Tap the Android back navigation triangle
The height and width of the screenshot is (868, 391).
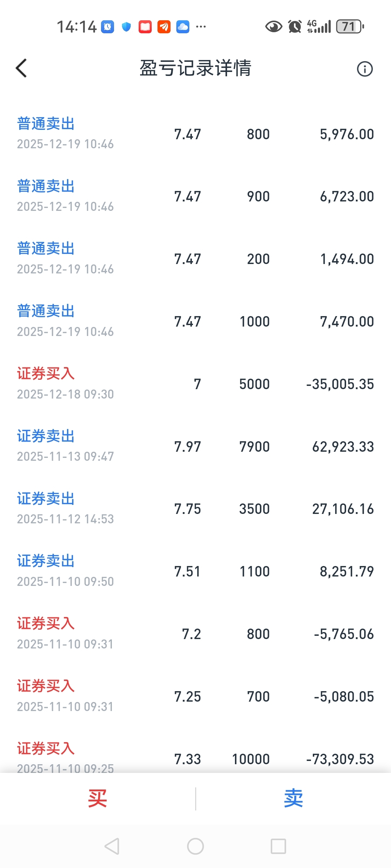click(x=112, y=846)
